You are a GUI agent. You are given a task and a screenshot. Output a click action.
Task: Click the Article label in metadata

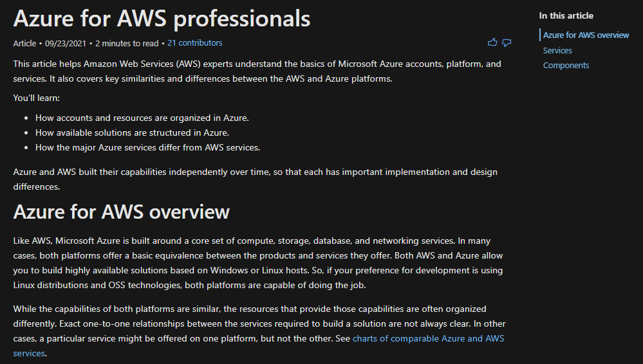click(x=24, y=43)
